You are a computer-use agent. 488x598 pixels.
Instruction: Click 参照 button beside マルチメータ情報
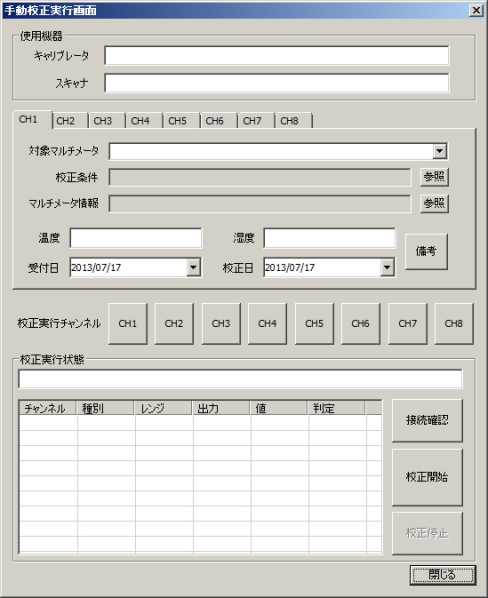coord(434,203)
